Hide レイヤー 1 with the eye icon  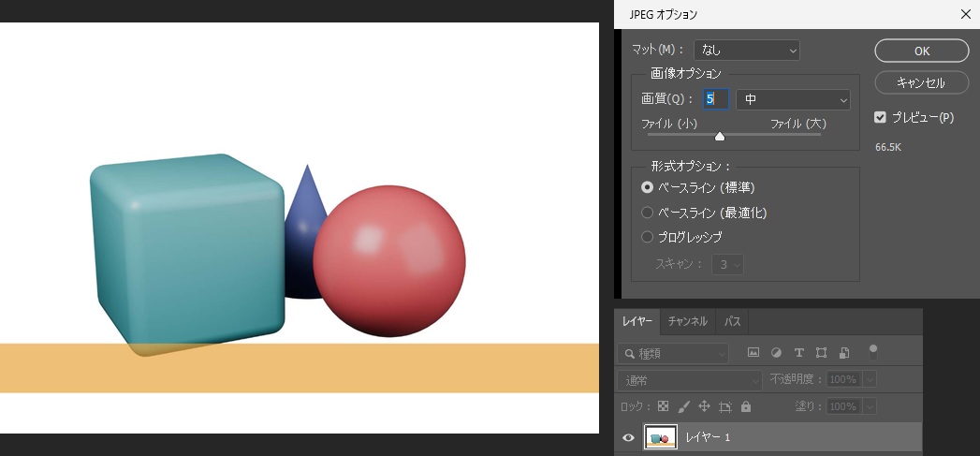[629, 438]
